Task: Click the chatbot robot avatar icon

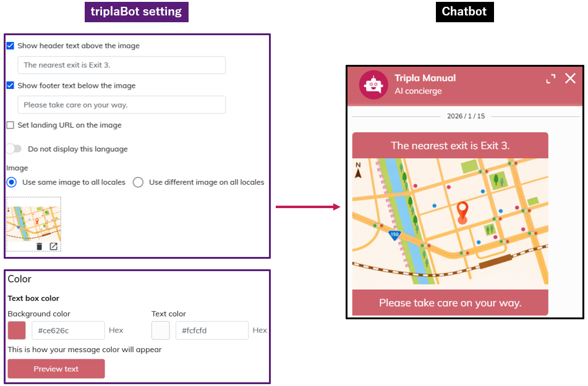Action: pos(373,85)
